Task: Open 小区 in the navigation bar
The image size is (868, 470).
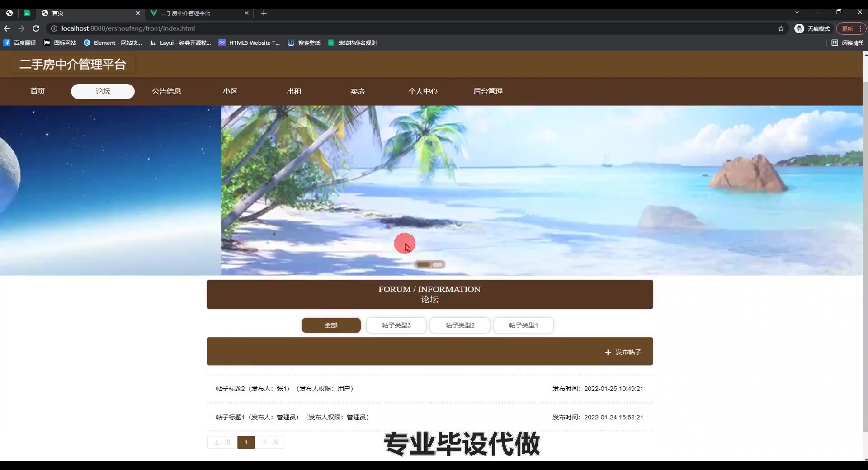Action: coord(230,91)
